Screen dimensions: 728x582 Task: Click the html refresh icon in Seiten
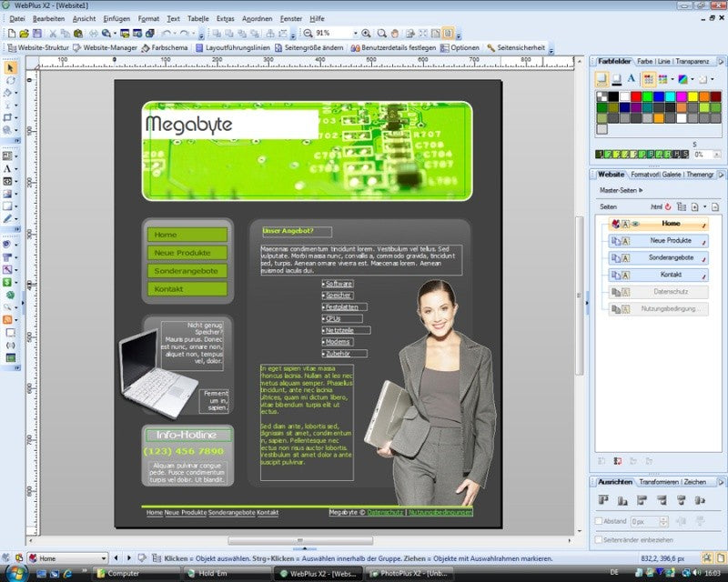[668, 207]
